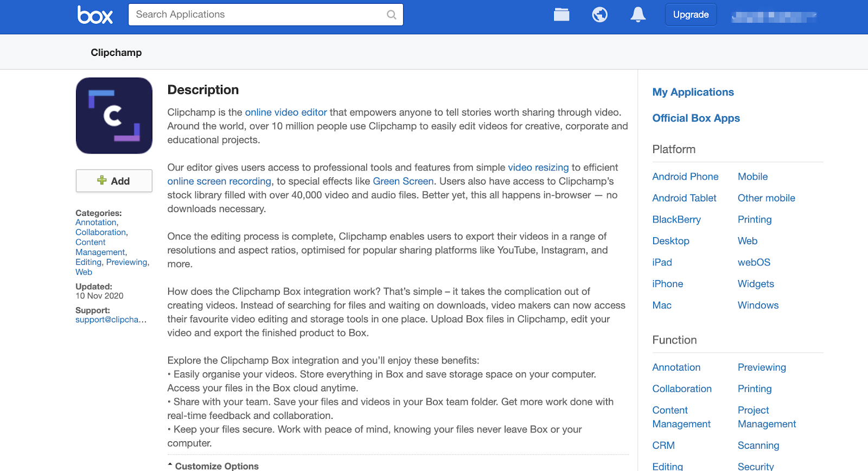Open Previewing category under Categories

pyautogui.click(x=126, y=262)
